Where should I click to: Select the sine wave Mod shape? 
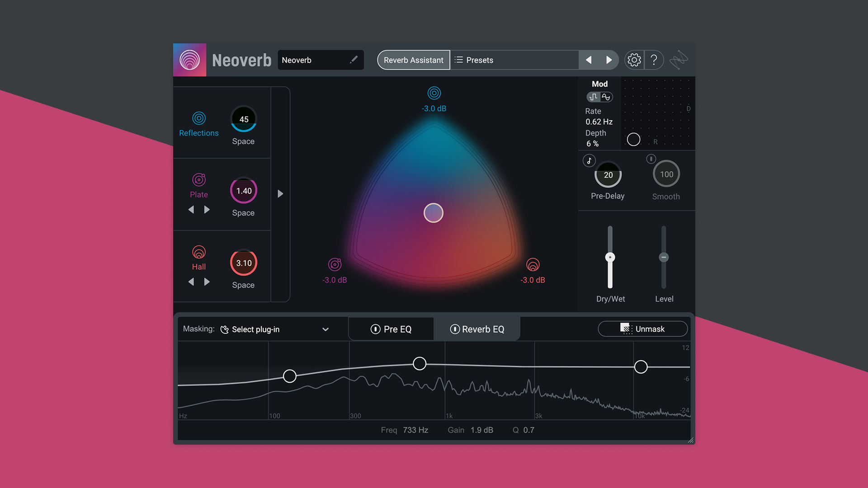coord(606,97)
